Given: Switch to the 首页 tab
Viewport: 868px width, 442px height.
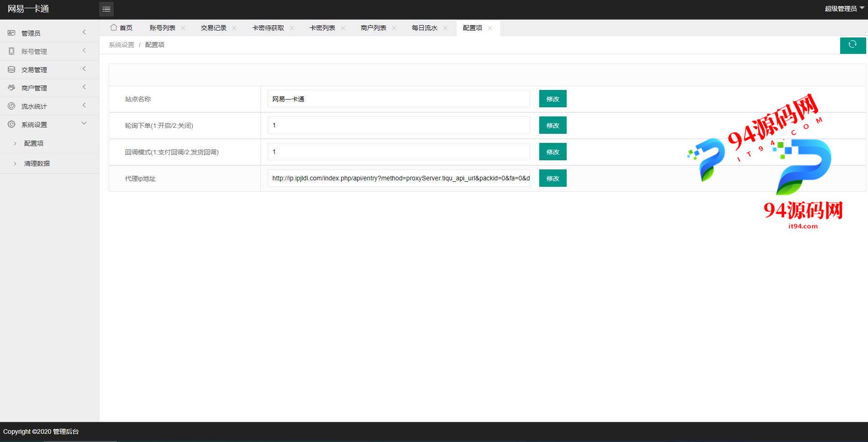Looking at the screenshot, I should pos(121,28).
